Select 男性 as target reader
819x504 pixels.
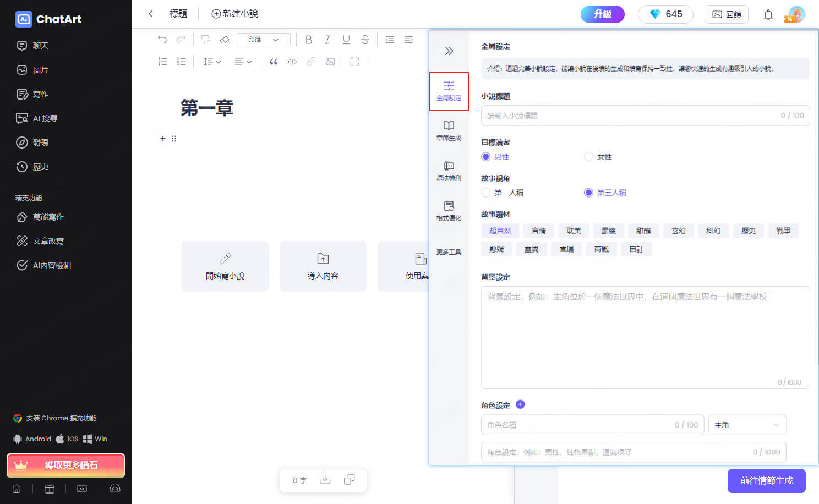tap(495, 157)
